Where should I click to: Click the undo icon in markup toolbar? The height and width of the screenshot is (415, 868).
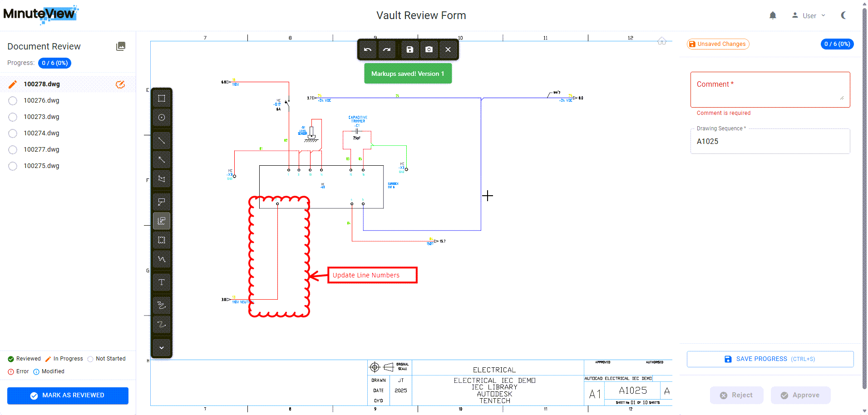368,49
